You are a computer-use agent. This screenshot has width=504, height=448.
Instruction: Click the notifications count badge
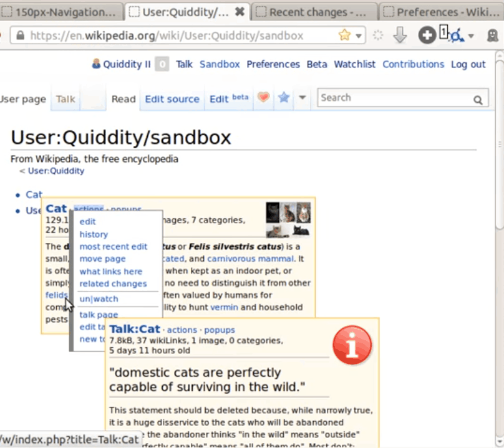(162, 64)
